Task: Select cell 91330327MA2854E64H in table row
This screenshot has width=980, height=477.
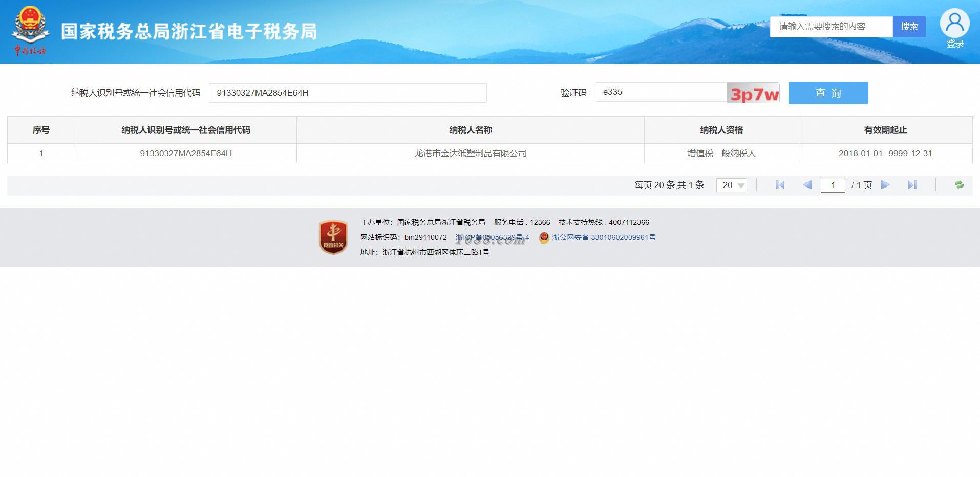Action: [186, 153]
